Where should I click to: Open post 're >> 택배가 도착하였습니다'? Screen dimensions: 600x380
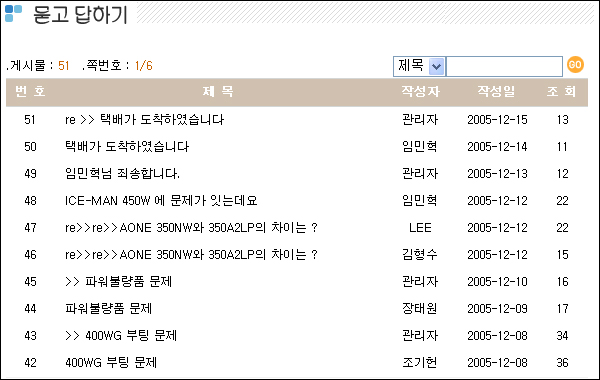pos(144,119)
